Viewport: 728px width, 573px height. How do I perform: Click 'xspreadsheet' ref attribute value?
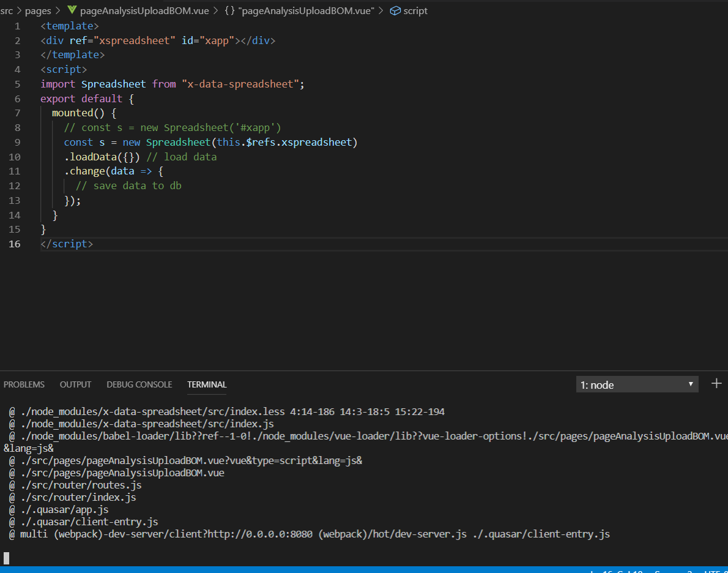pyautogui.click(x=135, y=40)
